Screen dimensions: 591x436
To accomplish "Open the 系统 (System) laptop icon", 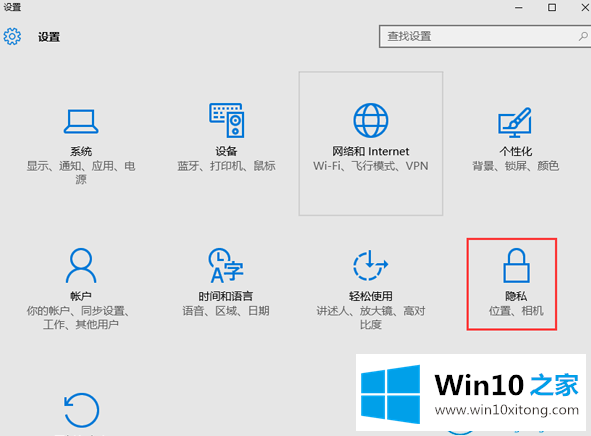I will tap(81, 121).
